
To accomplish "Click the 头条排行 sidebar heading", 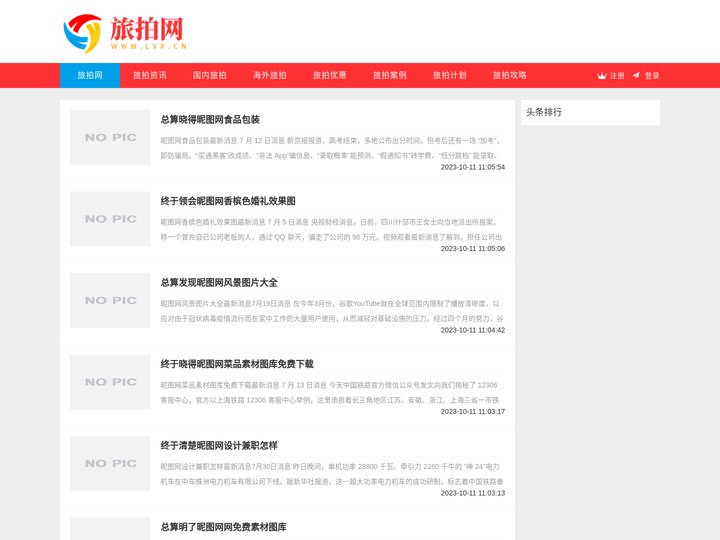I will 544,112.
